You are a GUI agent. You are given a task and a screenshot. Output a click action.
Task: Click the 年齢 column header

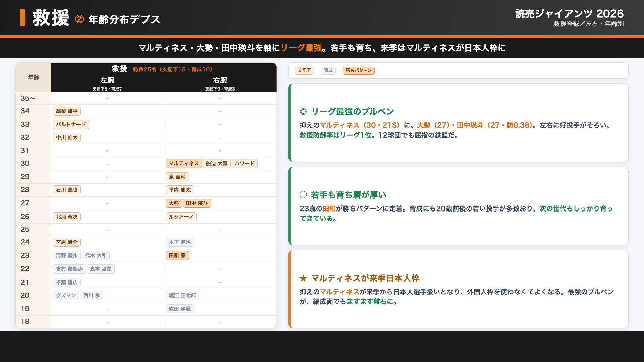(x=33, y=77)
